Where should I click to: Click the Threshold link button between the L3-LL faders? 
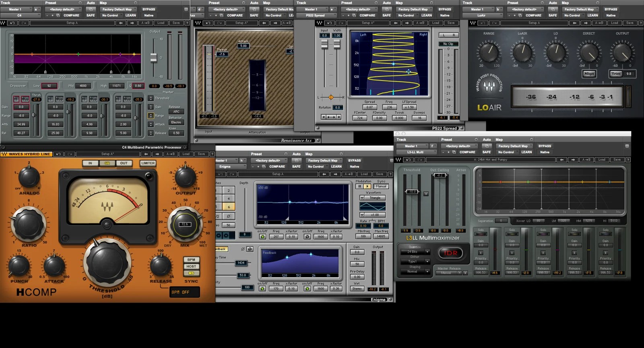(x=426, y=194)
